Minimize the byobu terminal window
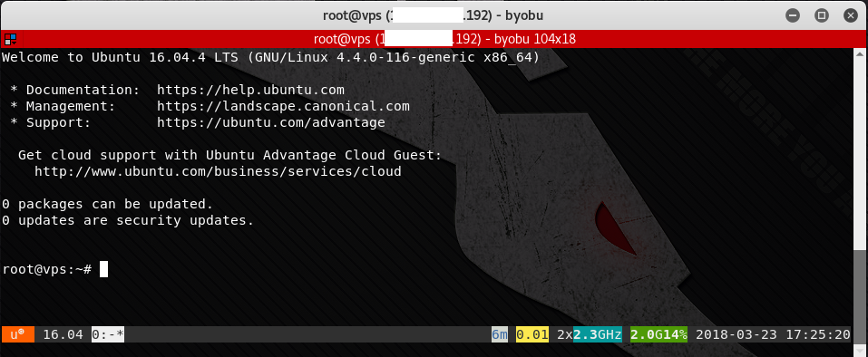The image size is (868, 357). tap(794, 15)
